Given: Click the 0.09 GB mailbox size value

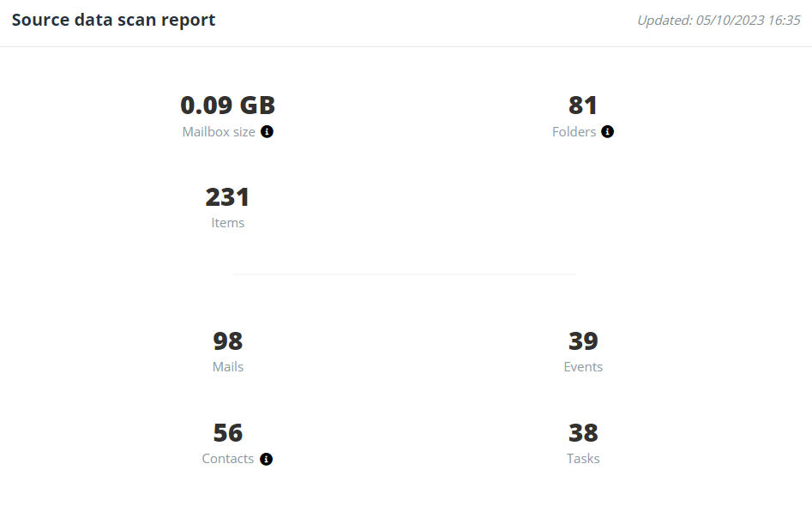Looking at the screenshot, I should click(x=228, y=105).
